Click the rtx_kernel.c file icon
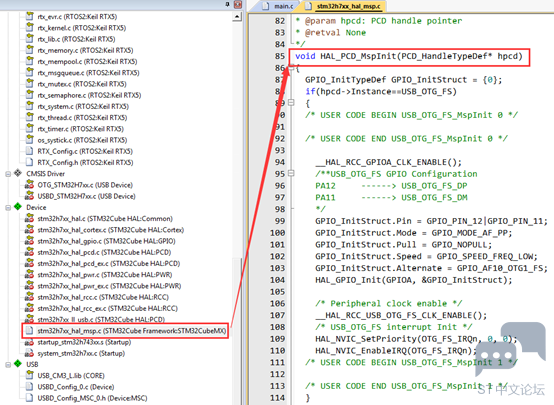Screen dimensions: 554x405 click(x=30, y=28)
